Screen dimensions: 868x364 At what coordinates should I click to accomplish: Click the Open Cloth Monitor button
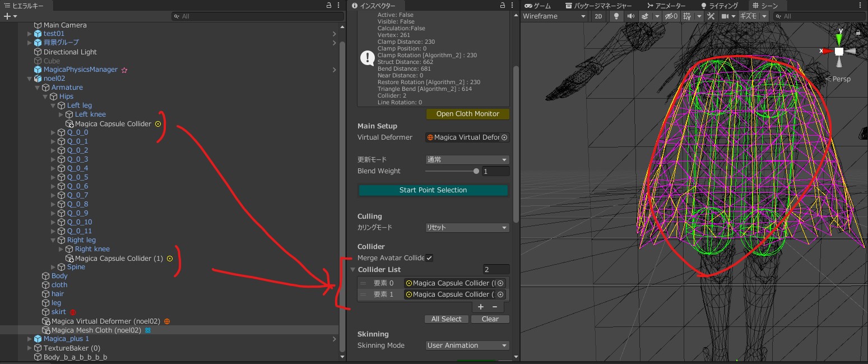click(467, 114)
